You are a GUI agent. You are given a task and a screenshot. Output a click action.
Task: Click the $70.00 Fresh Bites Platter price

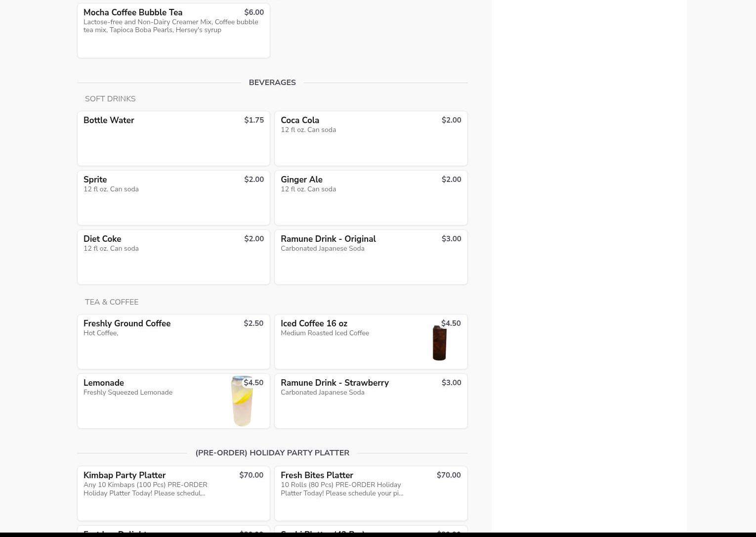pos(449,475)
